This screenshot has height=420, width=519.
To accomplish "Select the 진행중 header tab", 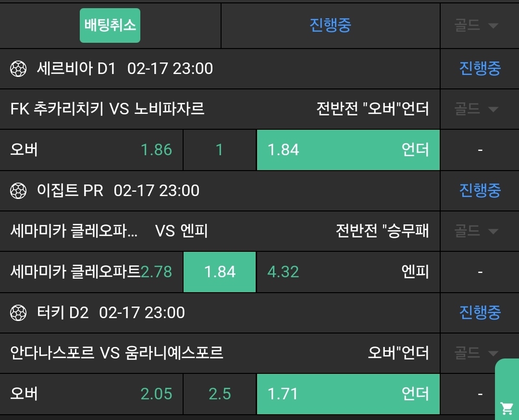I will 330,25.
